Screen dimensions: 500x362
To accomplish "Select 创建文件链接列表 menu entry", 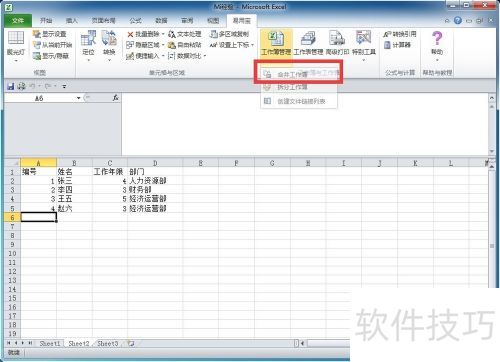I will click(299, 101).
